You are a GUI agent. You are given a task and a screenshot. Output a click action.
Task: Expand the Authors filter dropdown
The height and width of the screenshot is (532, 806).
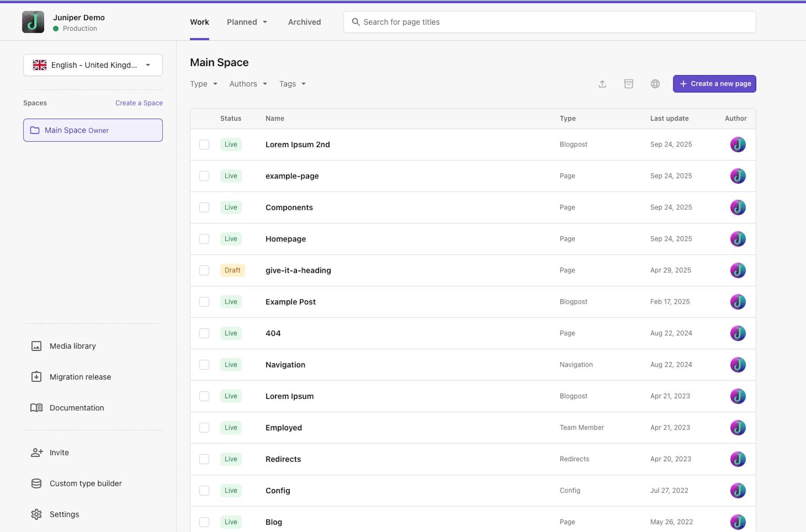pyautogui.click(x=248, y=84)
